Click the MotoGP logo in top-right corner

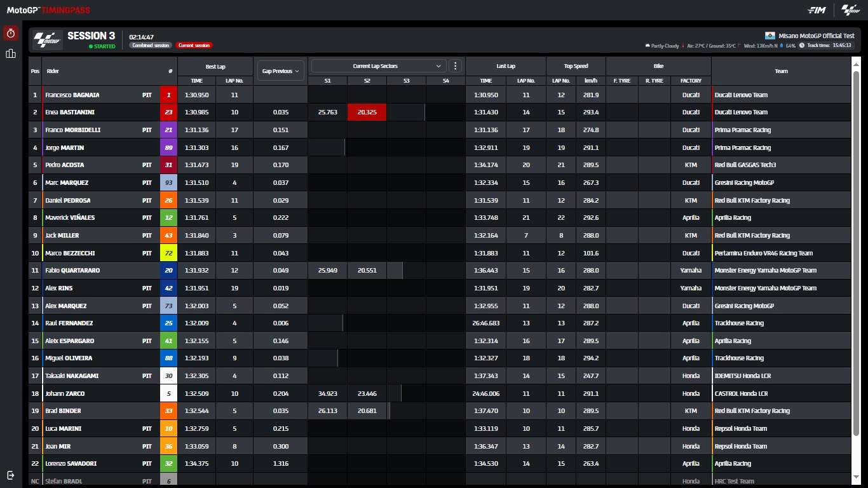pos(850,10)
